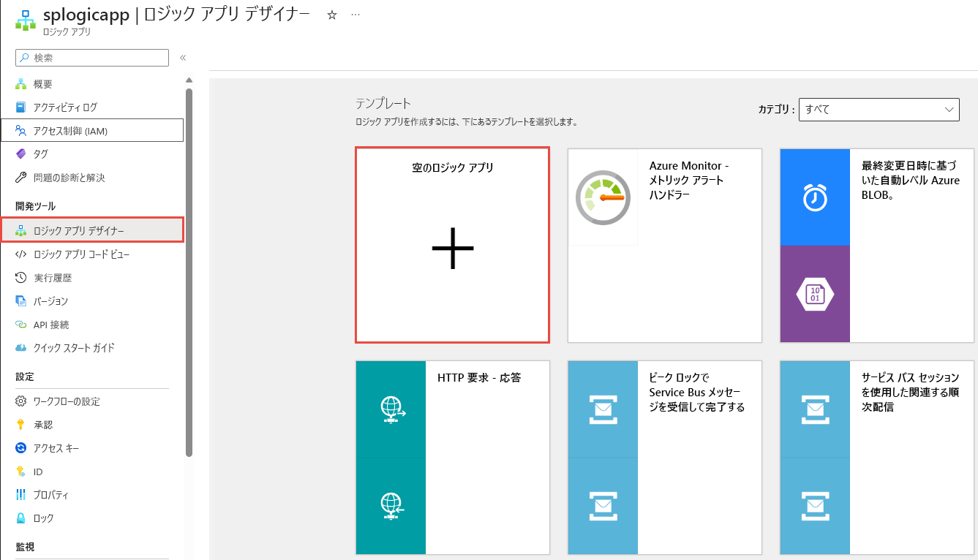Click the 概要 overview icon
Screen dimensions: 978x560
21,84
